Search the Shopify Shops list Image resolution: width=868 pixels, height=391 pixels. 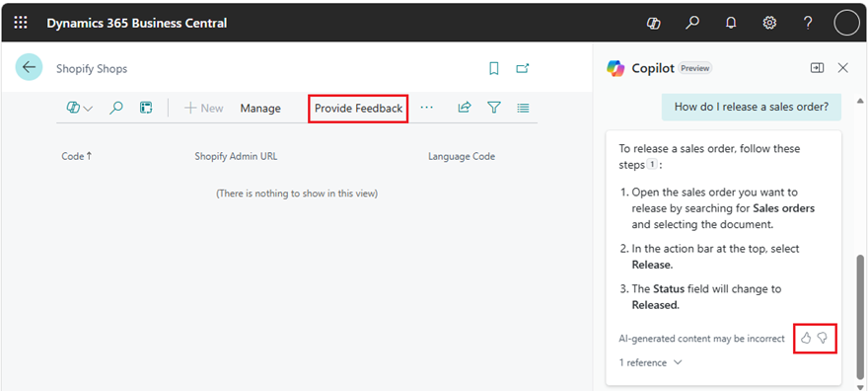click(x=115, y=108)
